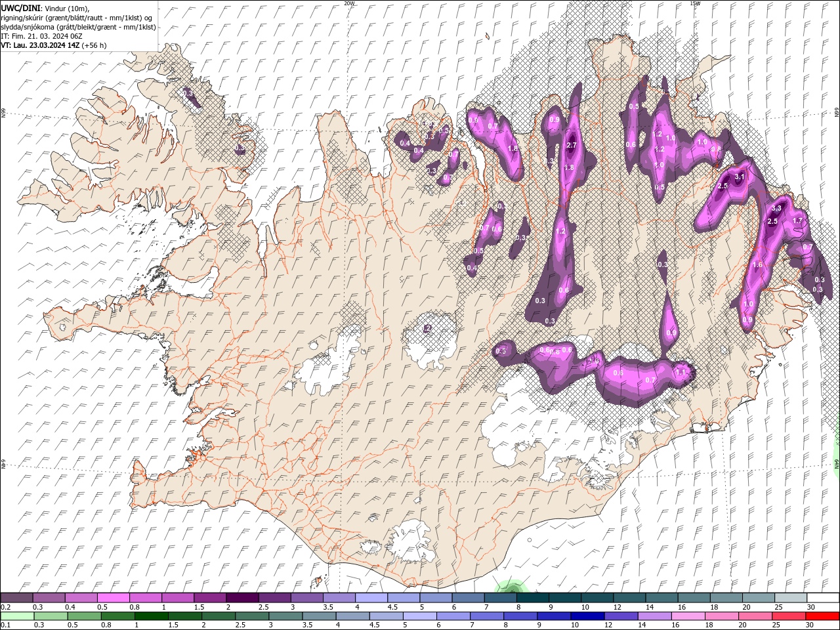This screenshot has height=630, width=840.
Task: Click the green rain patch just above the legend bar
Action: (511, 587)
